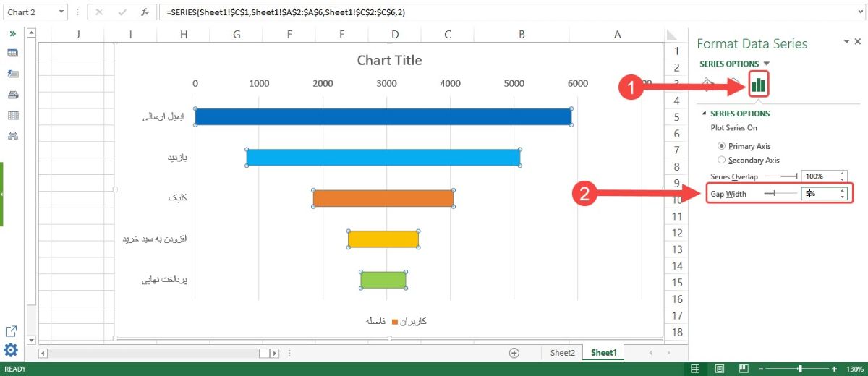Expand the sidebar with double chevron icon

coord(12,33)
